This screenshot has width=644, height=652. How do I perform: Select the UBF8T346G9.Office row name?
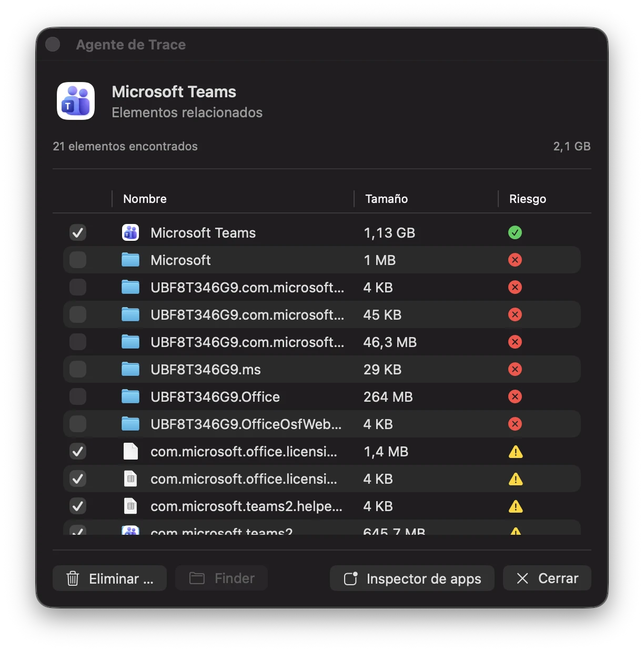click(215, 396)
